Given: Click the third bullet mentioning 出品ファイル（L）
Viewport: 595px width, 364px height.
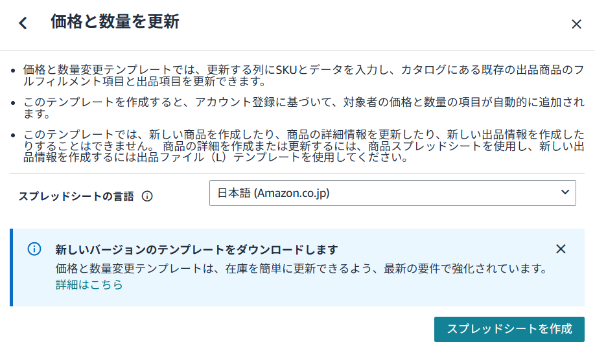Looking at the screenshot, I should [x=303, y=146].
